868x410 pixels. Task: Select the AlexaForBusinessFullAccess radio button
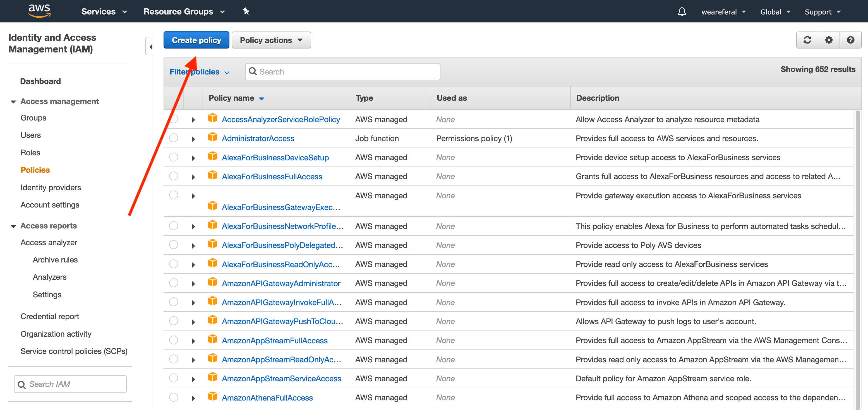coord(174,176)
